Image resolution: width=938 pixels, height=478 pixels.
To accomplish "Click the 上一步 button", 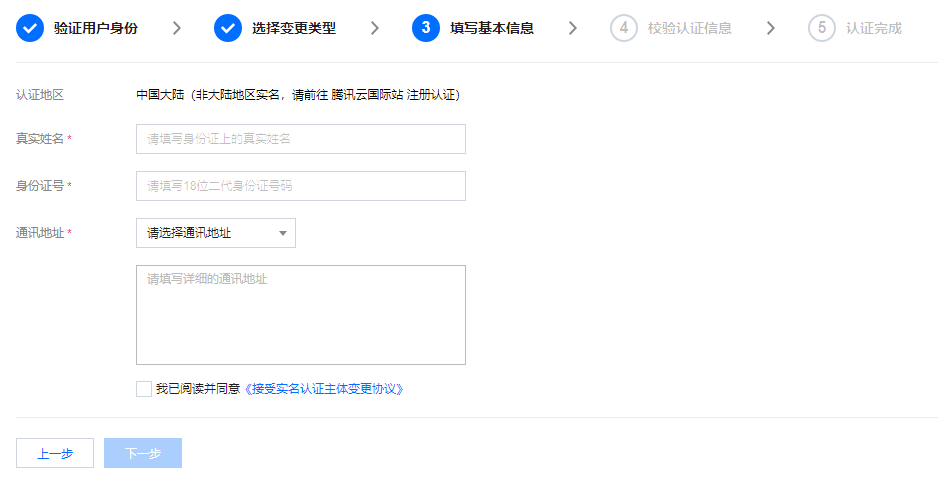I will click(x=55, y=453).
